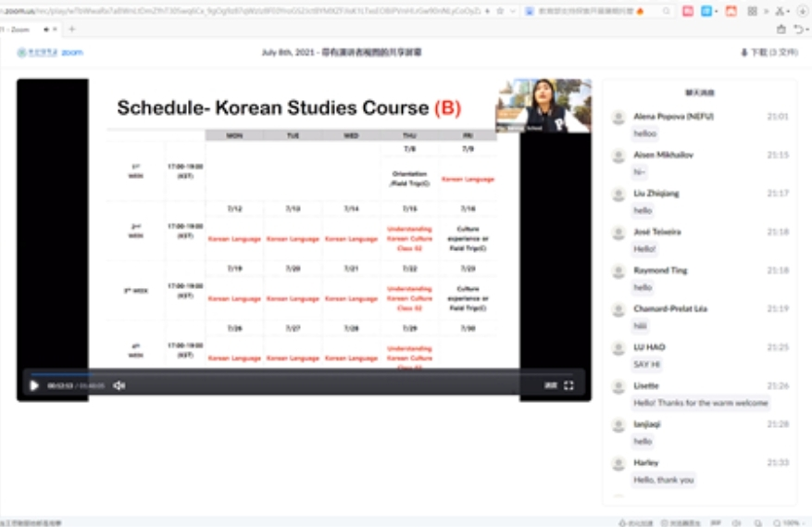Image resolution: width=812 pixels, height=527 pixels.
Task: Open the four-squares apps grid icon
Action: [x=752, y=11]
